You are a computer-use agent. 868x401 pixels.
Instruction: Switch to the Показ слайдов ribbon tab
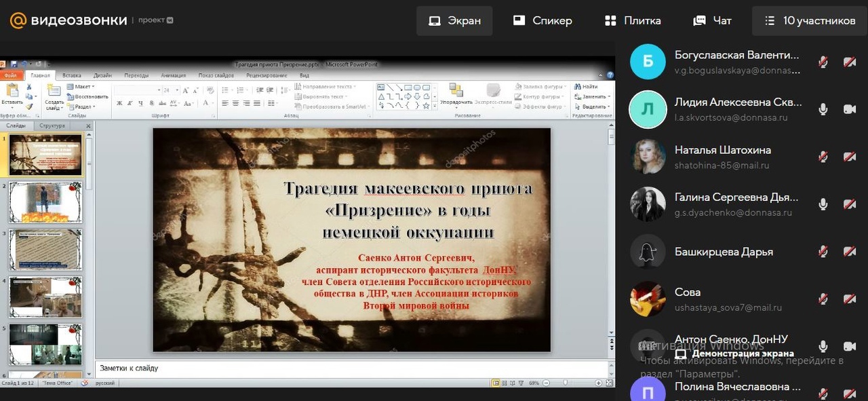coord(216,75)
